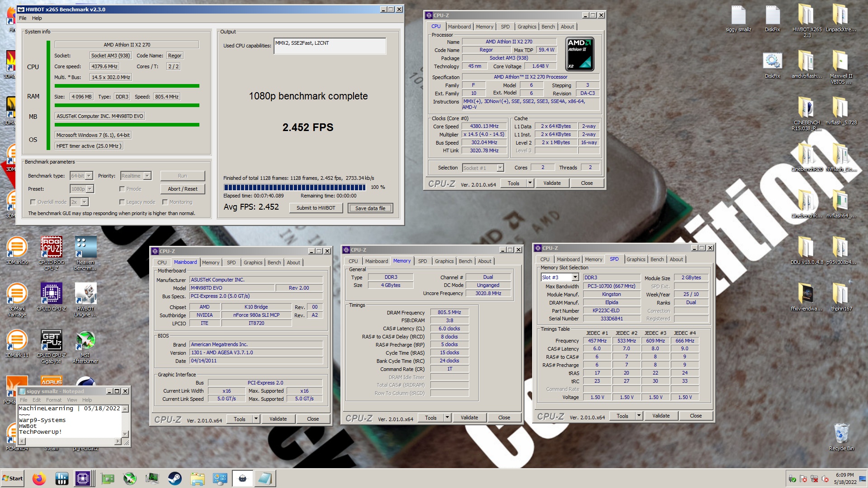Click Submit to HWBOT button

316,208
